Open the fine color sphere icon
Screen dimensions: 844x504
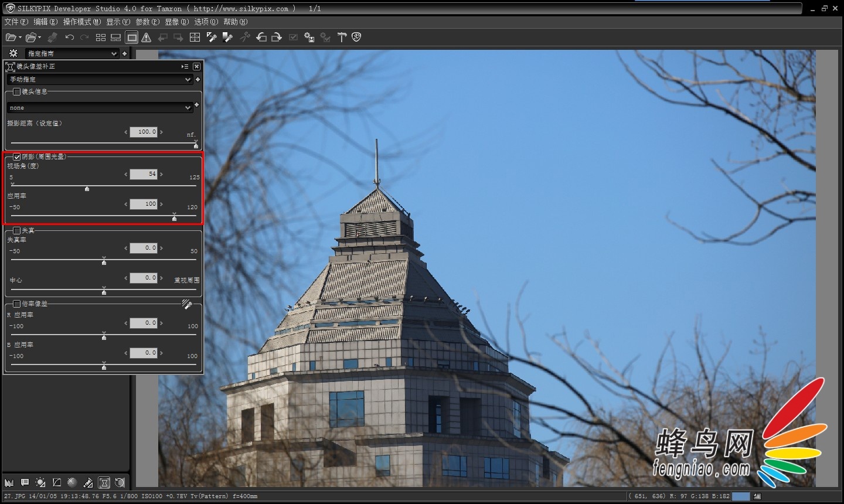pos(72,483)
